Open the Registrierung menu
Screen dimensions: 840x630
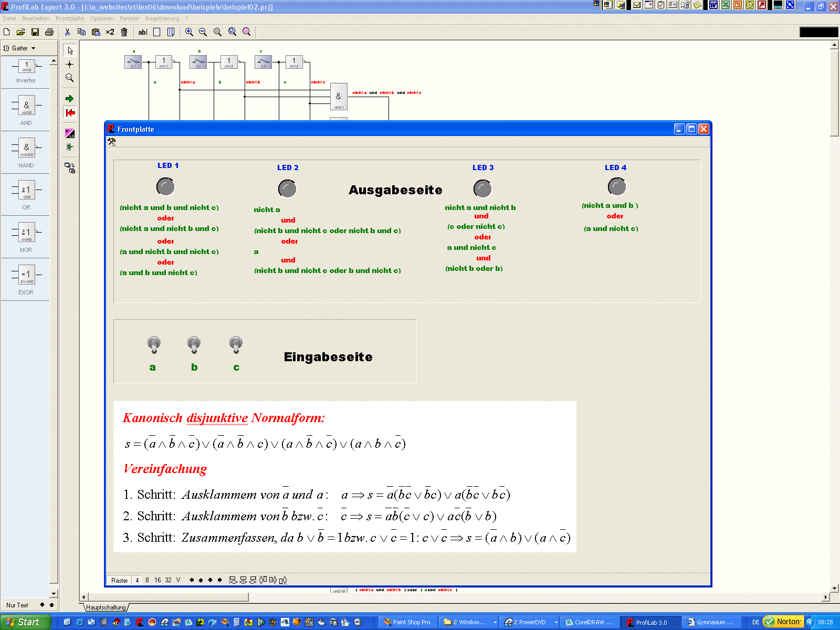point(162,18)
